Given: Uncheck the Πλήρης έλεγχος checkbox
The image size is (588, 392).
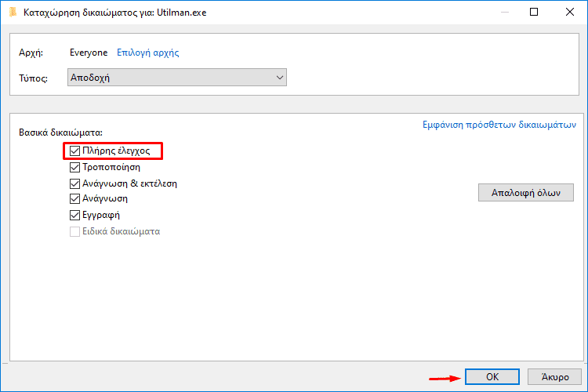Looking at the screenshot, I should (x=74, y=151).
